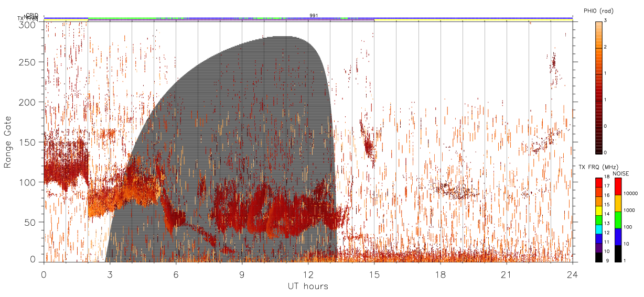Click tick label 6 on UT hours axis
The height and width of the screenshot is (297, 644).
pyautogui.click(x=176, y=274)
